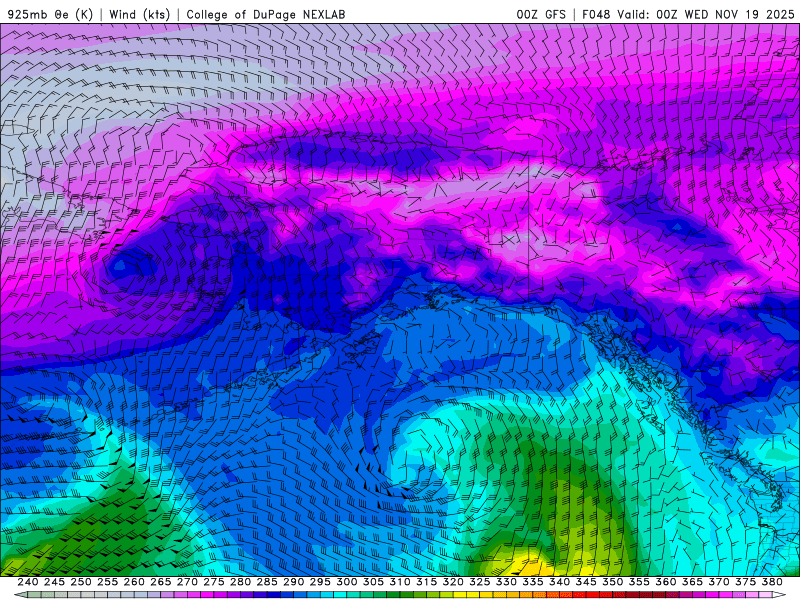Select the "College of DuPage NEXLAB" text
Viewport: 800px width, 600px height.
point(266,14)
